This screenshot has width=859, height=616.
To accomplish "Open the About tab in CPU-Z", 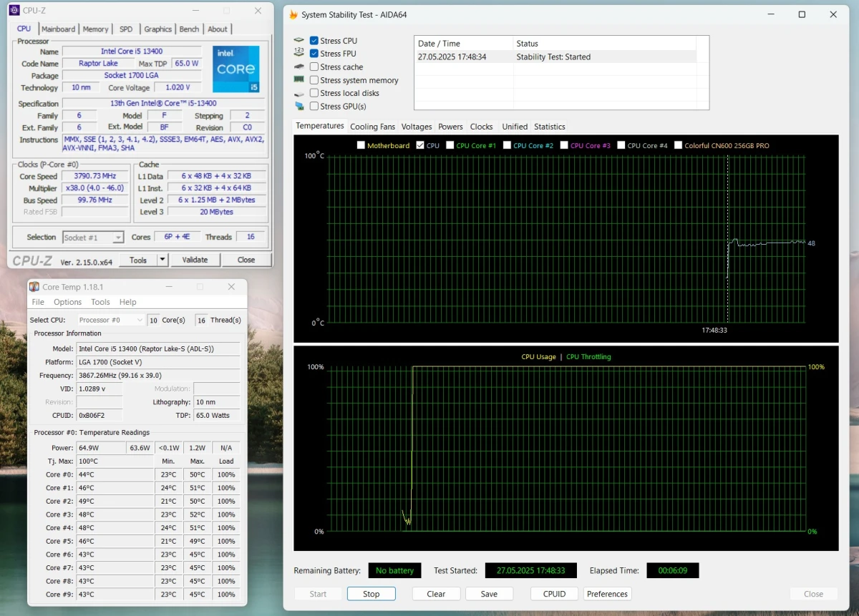I will (x=218, y=29).
